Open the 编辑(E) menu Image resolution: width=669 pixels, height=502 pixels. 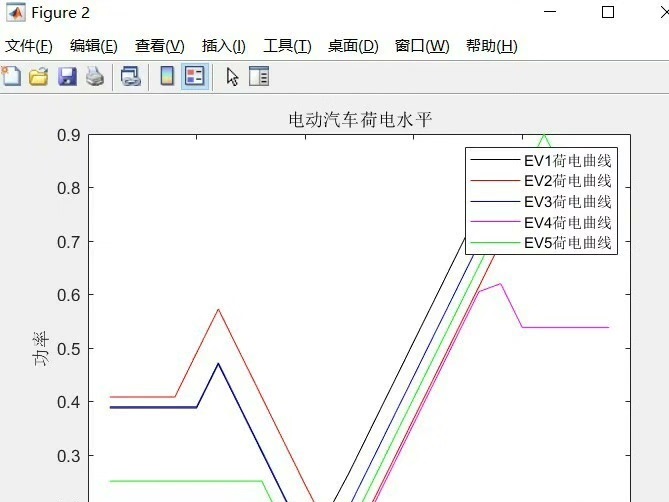point(94,46)
